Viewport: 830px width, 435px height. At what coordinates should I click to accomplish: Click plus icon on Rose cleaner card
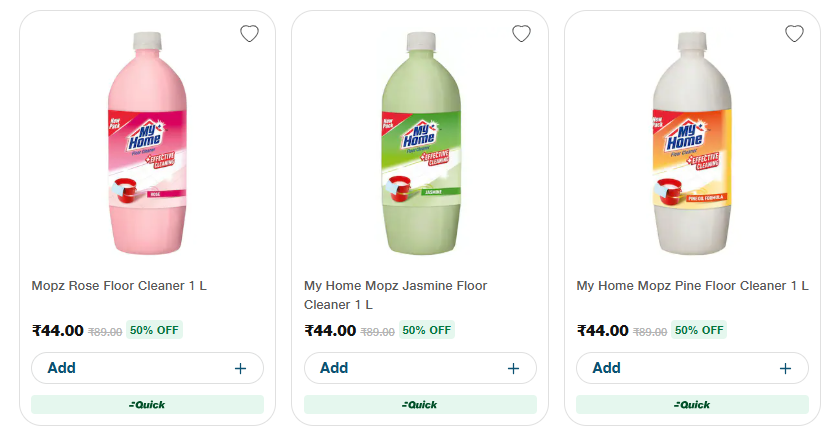pos(240,368)
